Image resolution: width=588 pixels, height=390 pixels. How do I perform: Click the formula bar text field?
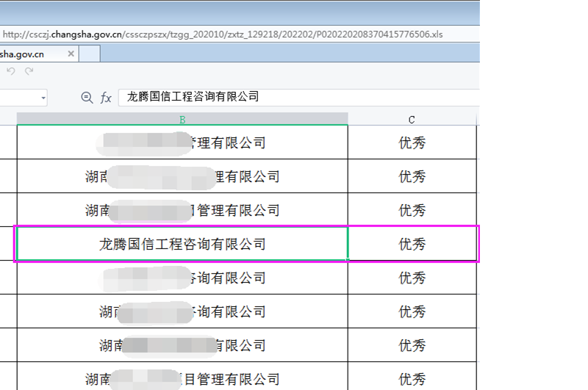(294, 97)
